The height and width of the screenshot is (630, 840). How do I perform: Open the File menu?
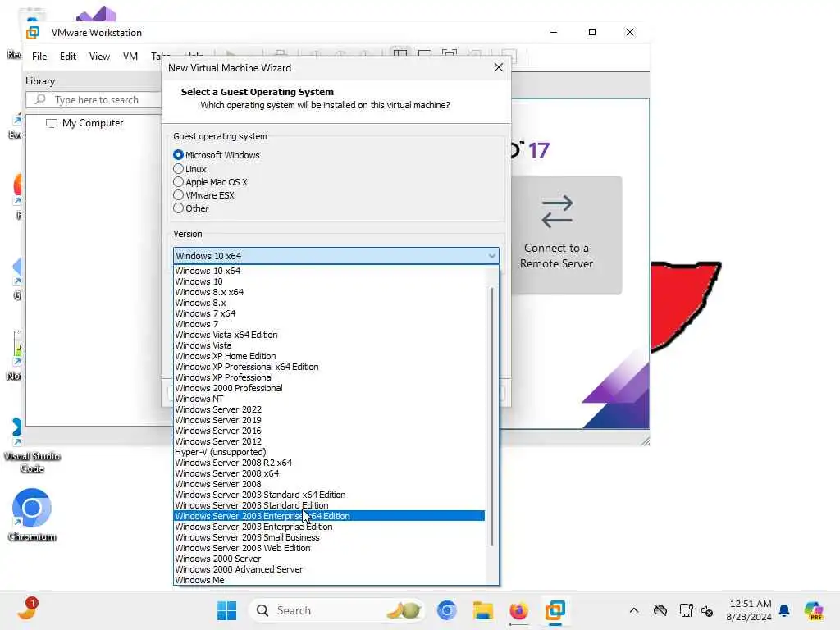(x=39, y=57)
